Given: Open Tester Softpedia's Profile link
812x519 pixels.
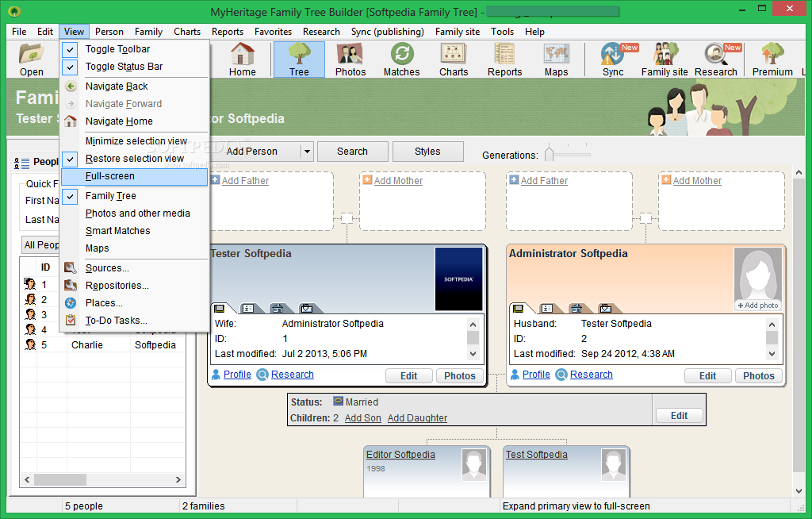Looking at the screenshot, I should (x=237, y=375).
